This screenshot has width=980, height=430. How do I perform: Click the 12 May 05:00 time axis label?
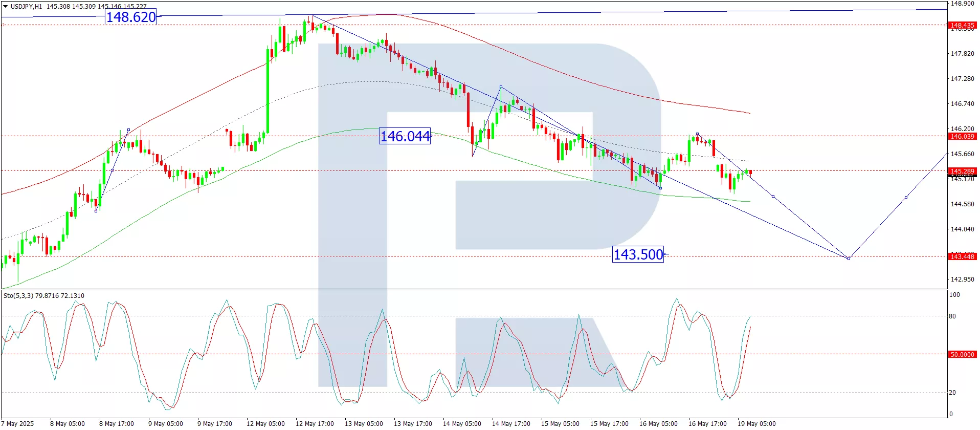(265, 423)
